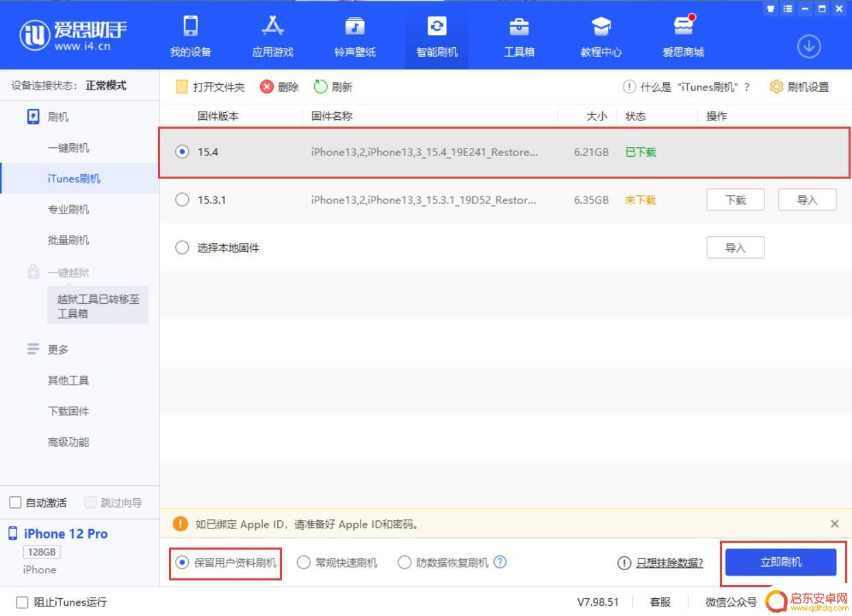Click the red 删除 delete icon
852x616 pixels.
pos(266,87)
